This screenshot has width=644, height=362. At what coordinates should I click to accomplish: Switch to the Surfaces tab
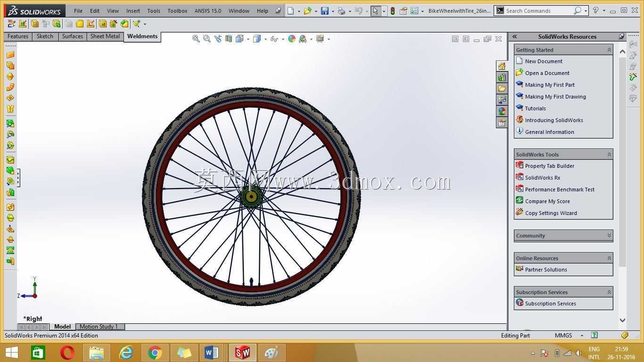click(x=72, y=36)
